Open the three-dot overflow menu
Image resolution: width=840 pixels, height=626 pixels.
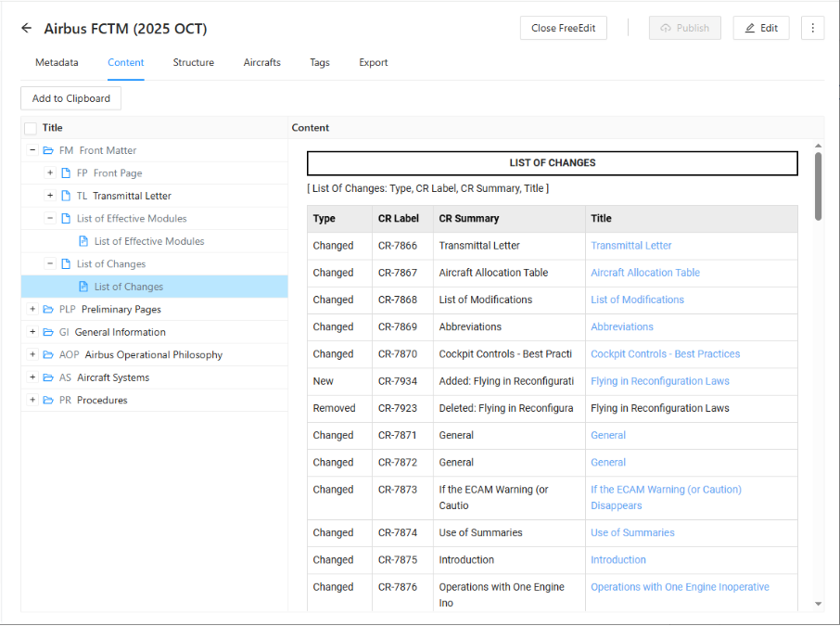click(x=813, y=28)
